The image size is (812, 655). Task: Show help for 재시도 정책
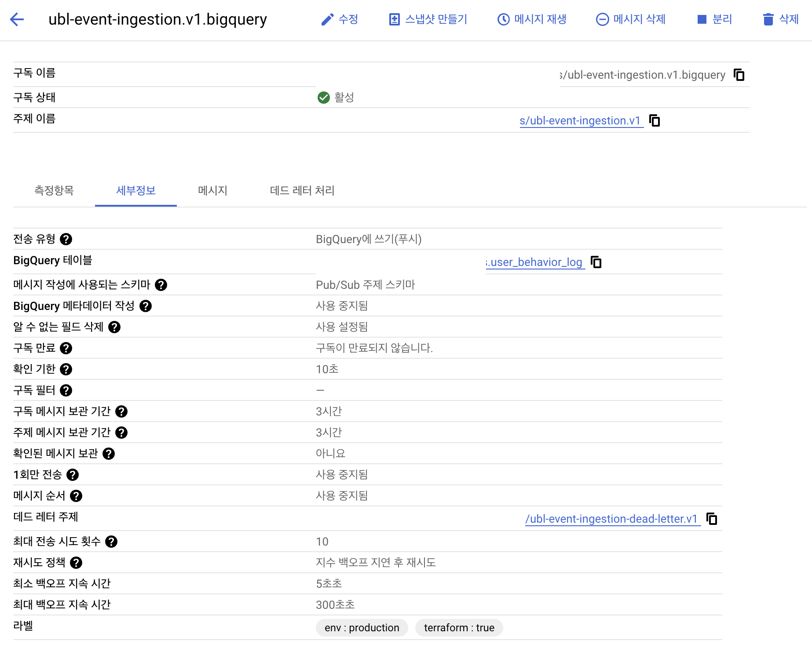tap(76, 563)
